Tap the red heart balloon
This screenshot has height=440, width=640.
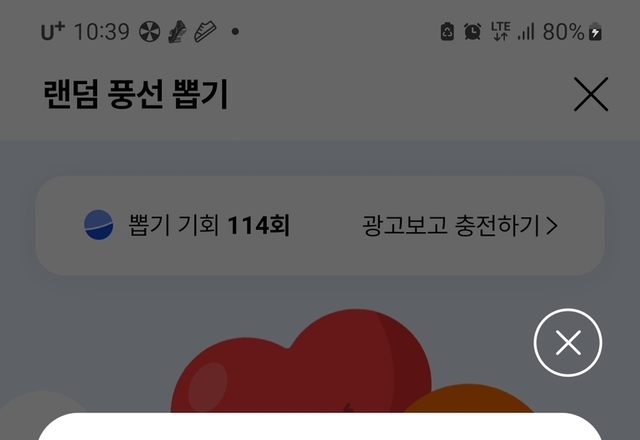[x=301, y=361]
